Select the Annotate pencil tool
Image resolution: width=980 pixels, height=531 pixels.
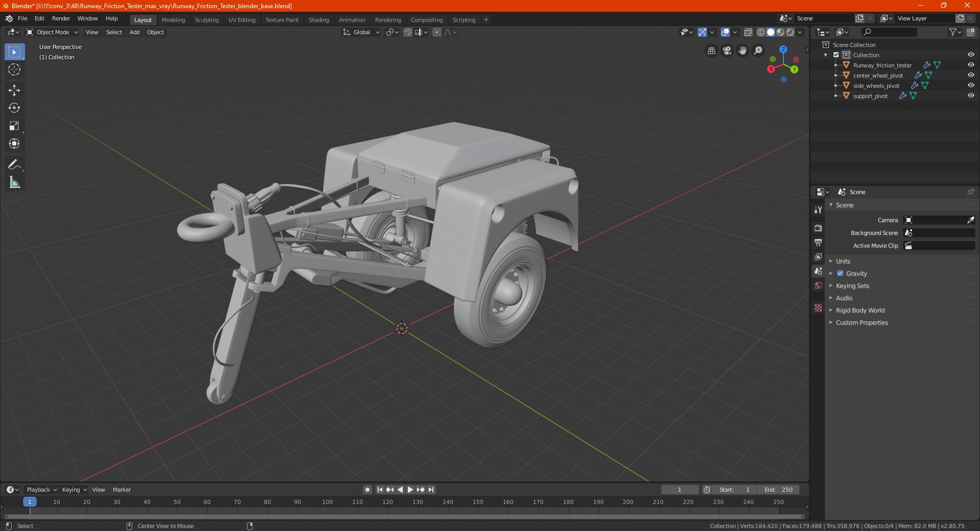coord(14,164)
